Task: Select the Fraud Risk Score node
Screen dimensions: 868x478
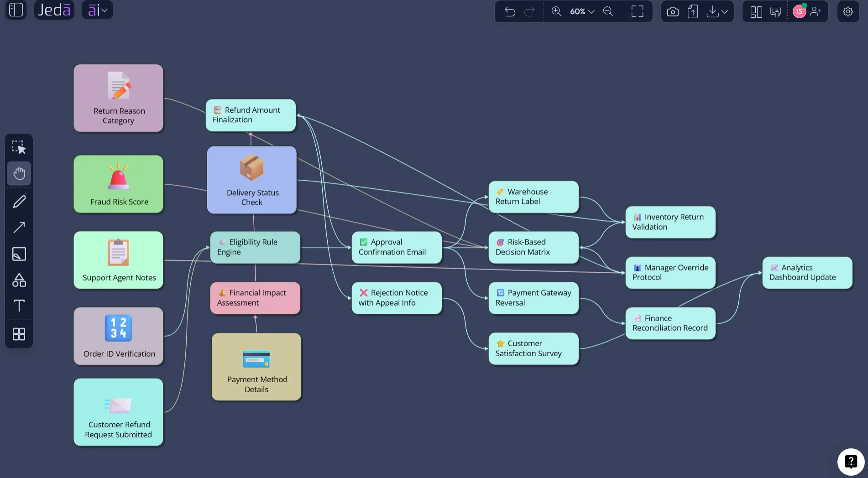Action: click(x=118, y=184)
